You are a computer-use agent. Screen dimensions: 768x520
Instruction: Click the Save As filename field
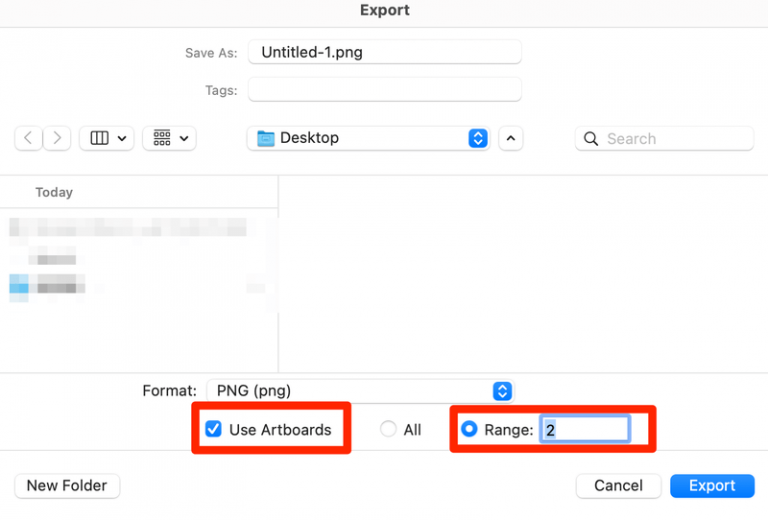[384, 52]
